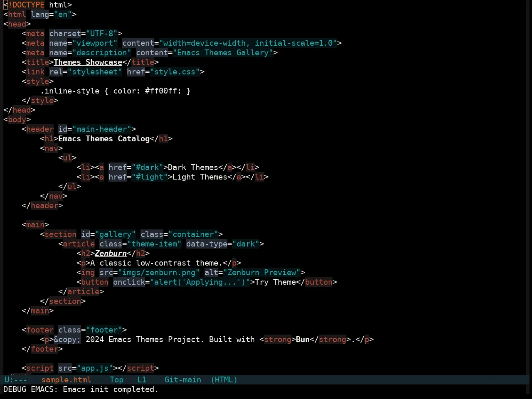Click the lang attribute in html tag
This screenshot has width=532, height=399.
(40, 15)
